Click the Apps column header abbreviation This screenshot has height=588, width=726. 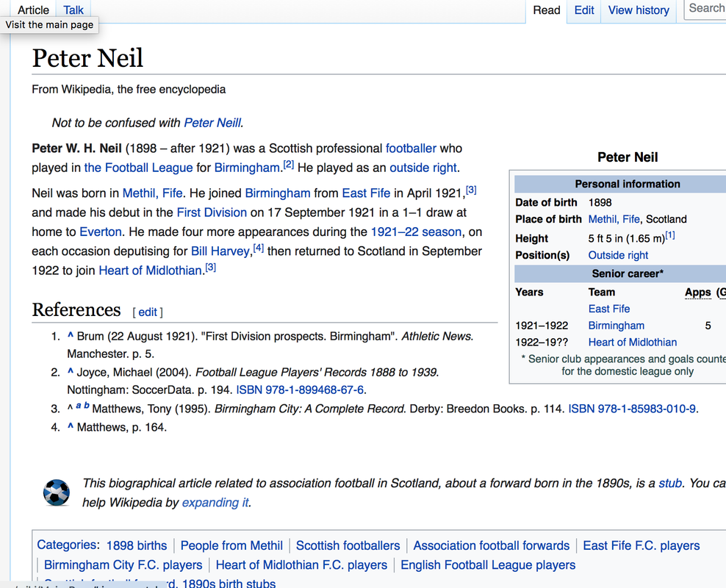point(698,293)
